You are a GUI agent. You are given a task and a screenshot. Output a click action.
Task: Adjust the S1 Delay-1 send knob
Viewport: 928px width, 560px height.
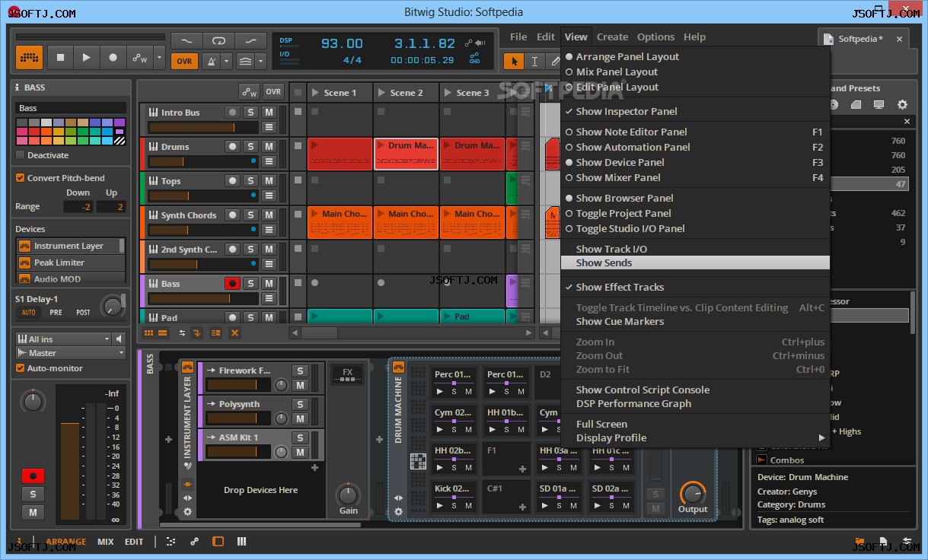pos(113,306)
